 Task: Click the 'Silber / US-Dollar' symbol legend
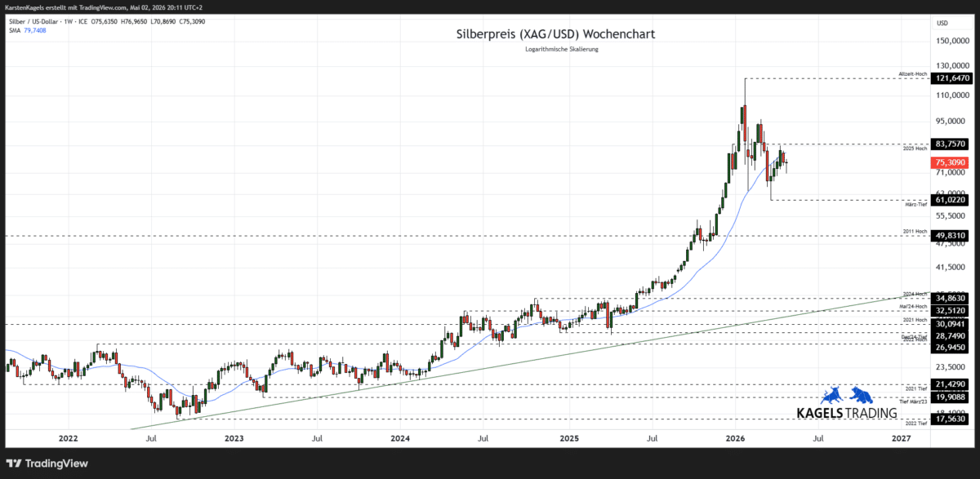tap(34, 21)
